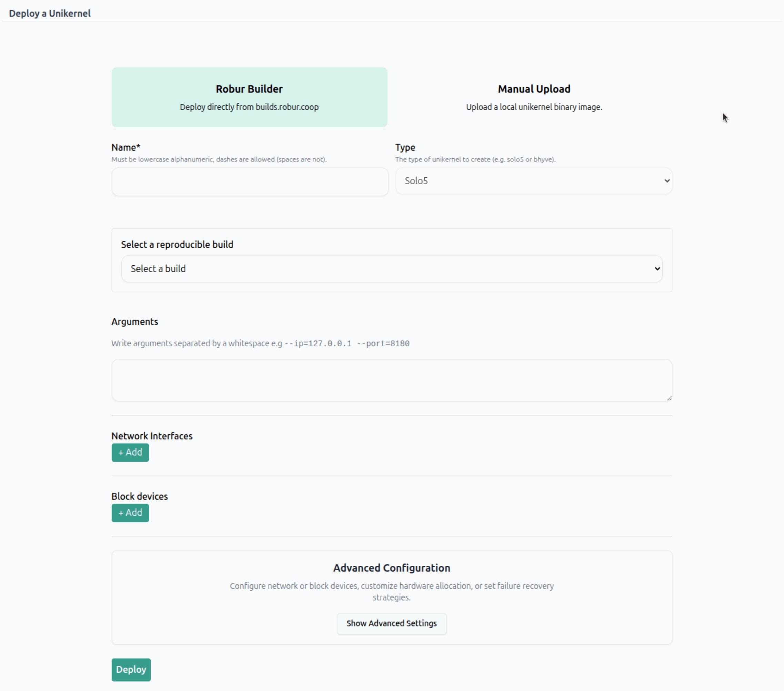Click the 'Block devices' section label
Image resolution: width=784 pixels, height=691 pixels.
[x=140, y=496]
